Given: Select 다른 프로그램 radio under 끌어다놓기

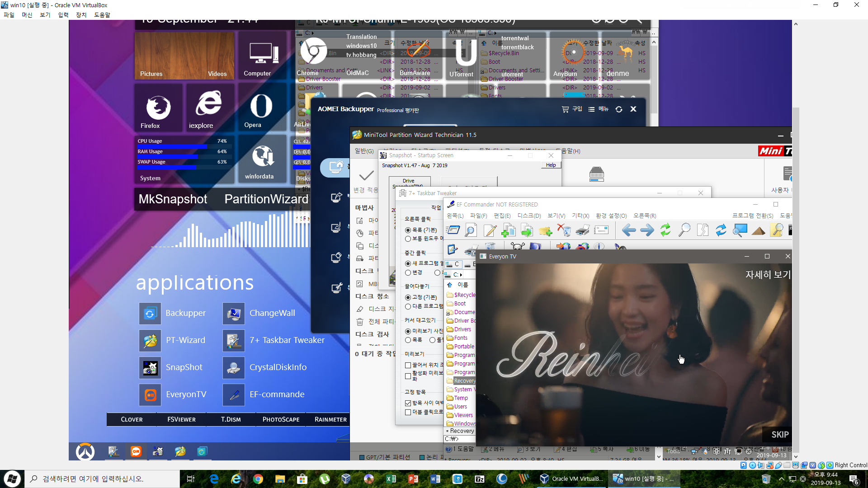Looking at the screenshot, I should click(x=424, y=306).
